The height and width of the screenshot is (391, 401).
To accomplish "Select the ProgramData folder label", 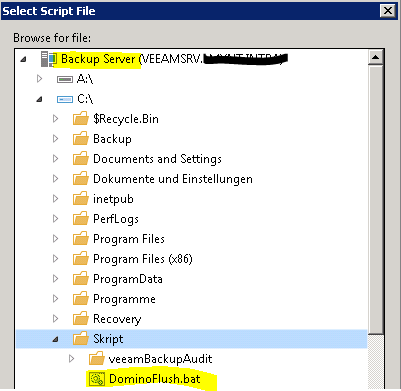I will [128, 279].
